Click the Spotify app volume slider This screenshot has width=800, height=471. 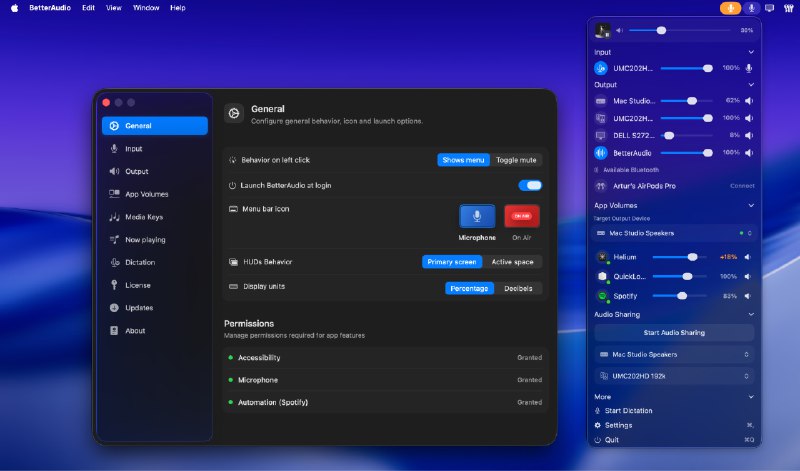680,296
